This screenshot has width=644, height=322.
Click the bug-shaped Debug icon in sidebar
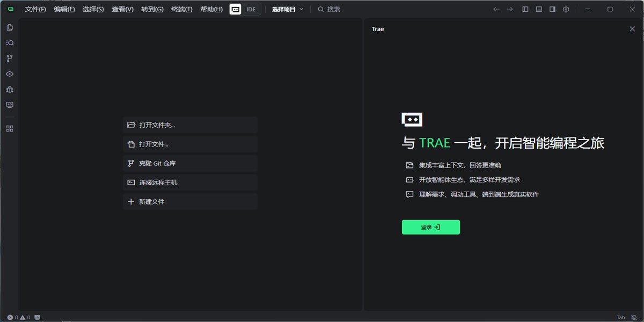[x=10, y=90]
